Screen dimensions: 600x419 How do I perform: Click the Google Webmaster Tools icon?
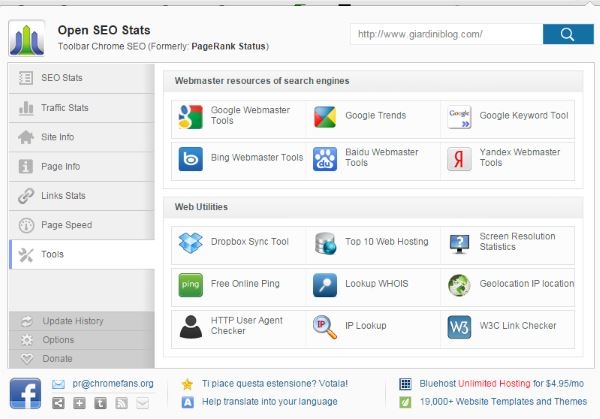coord(190,117)
